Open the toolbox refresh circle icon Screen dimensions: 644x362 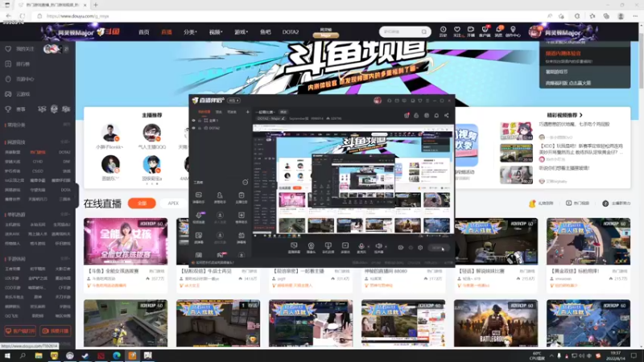[246, 182]
